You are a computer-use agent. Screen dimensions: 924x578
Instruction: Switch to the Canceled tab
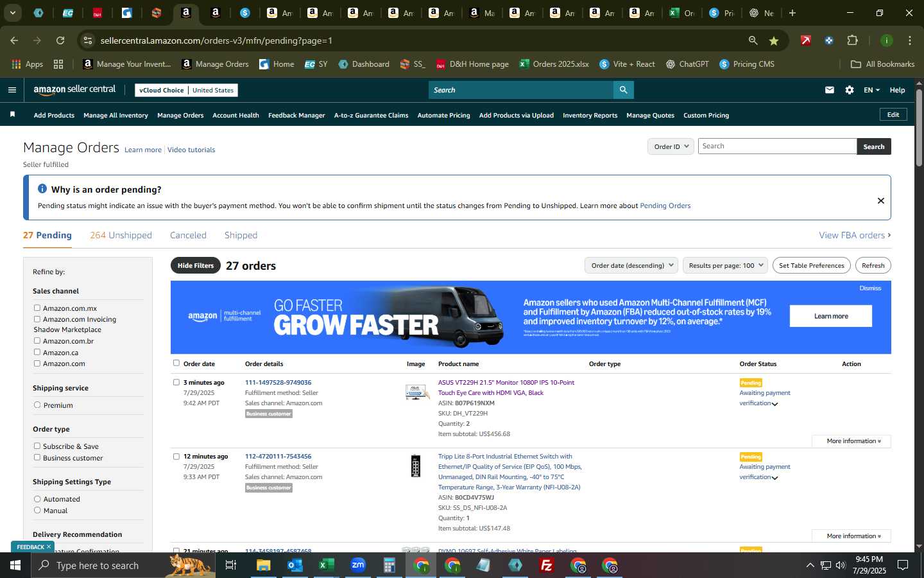(188, 235)
